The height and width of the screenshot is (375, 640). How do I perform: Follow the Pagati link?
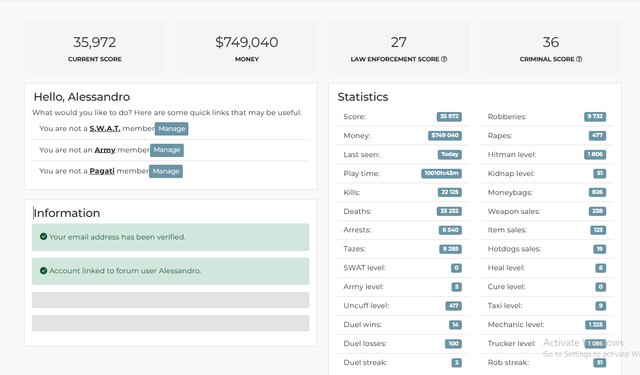point(102,171)
